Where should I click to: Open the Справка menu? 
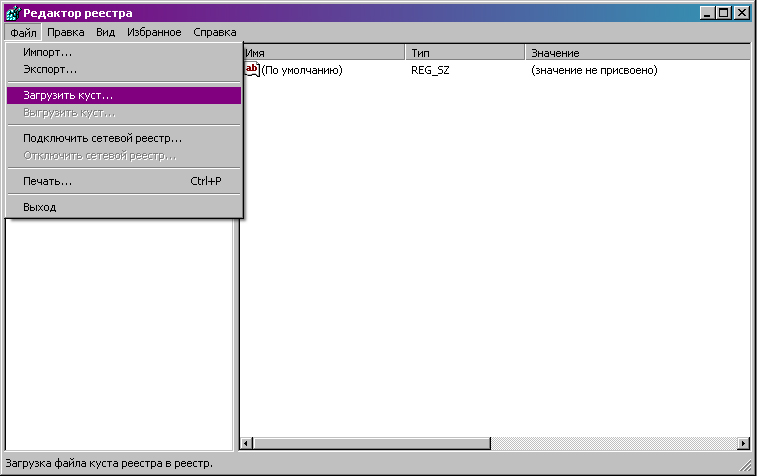[x=214, y=32]
